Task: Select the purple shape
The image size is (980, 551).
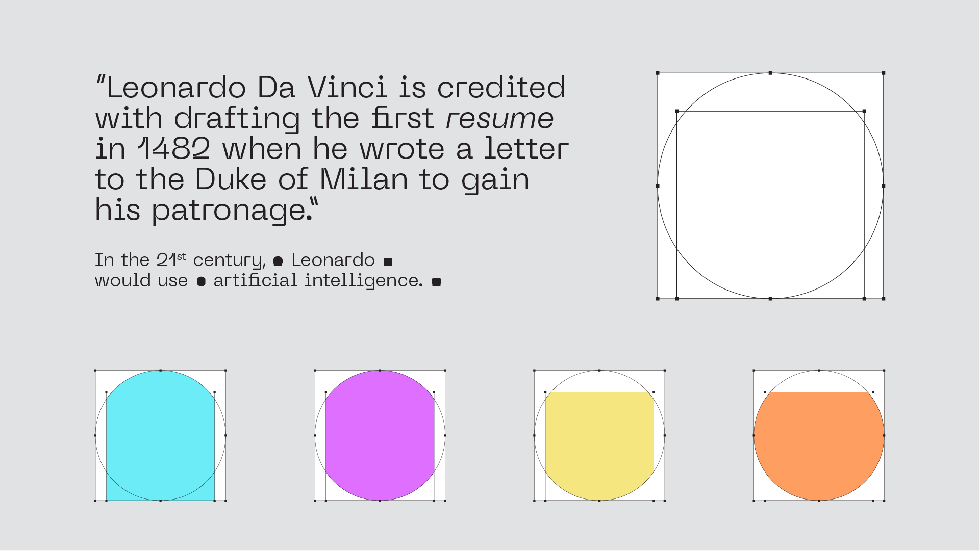Action: tap(380, 438)
